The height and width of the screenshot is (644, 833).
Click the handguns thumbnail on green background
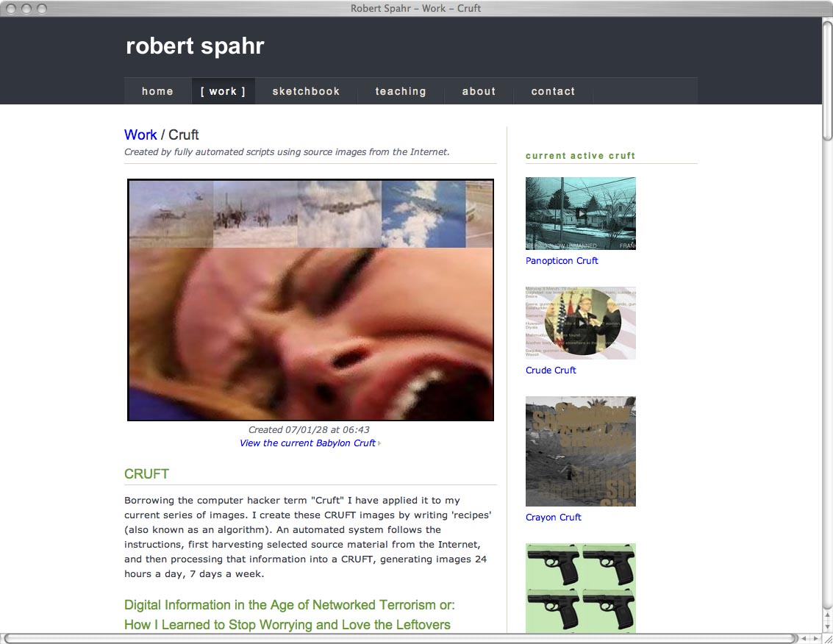click(x=581, y=587)
